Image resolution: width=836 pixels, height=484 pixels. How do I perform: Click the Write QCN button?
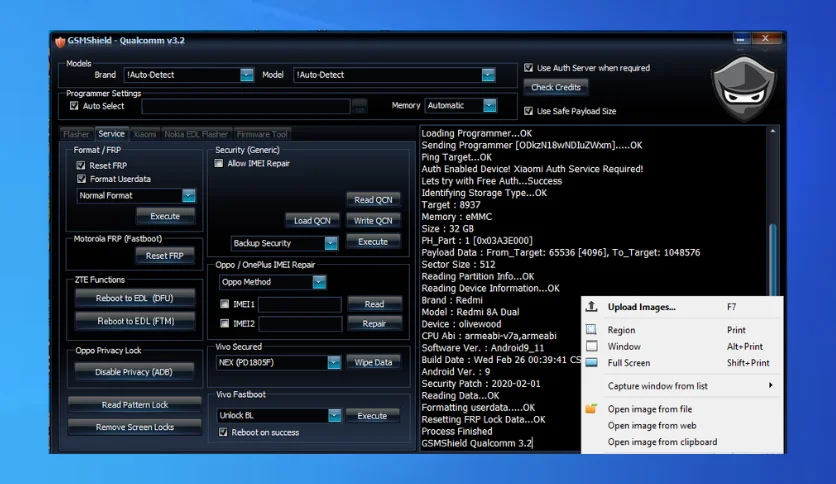(373, 220)
